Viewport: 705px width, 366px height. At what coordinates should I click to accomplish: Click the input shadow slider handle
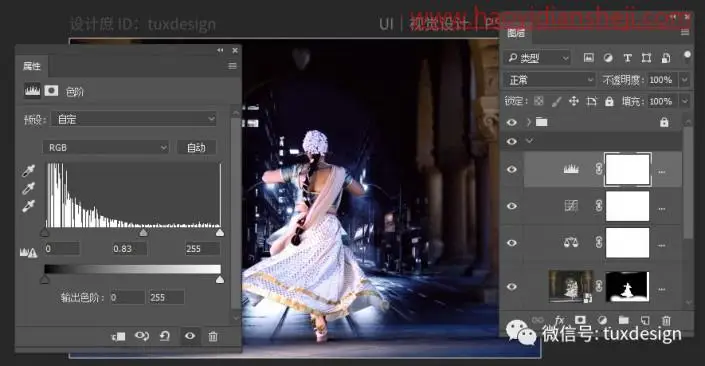pyautogui.click(x=45, y=232)
